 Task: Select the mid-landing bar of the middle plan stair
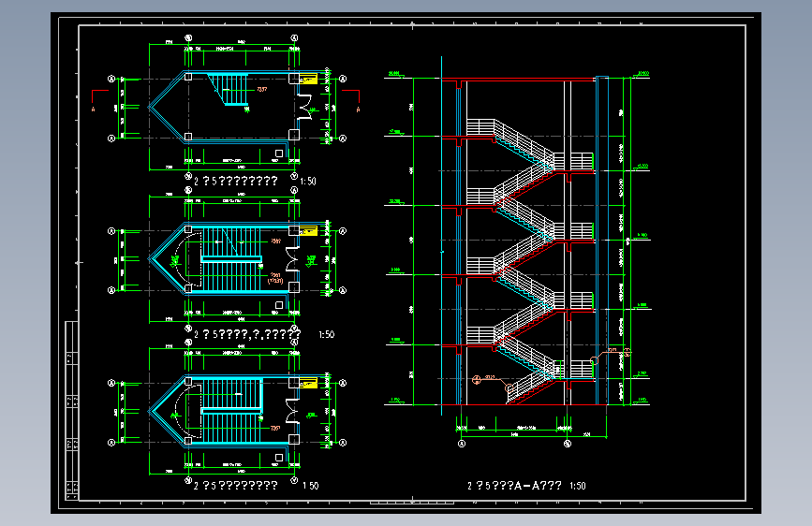point(231,259)
